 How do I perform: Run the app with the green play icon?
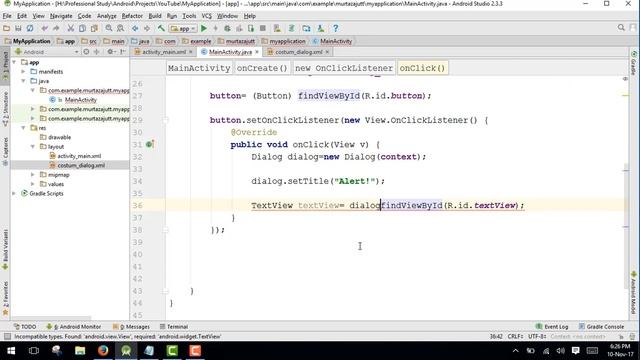coord(204,28)
